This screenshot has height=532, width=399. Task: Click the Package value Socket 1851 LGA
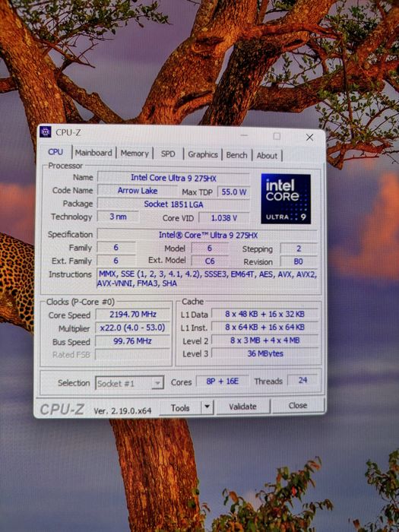click(173, 204)
